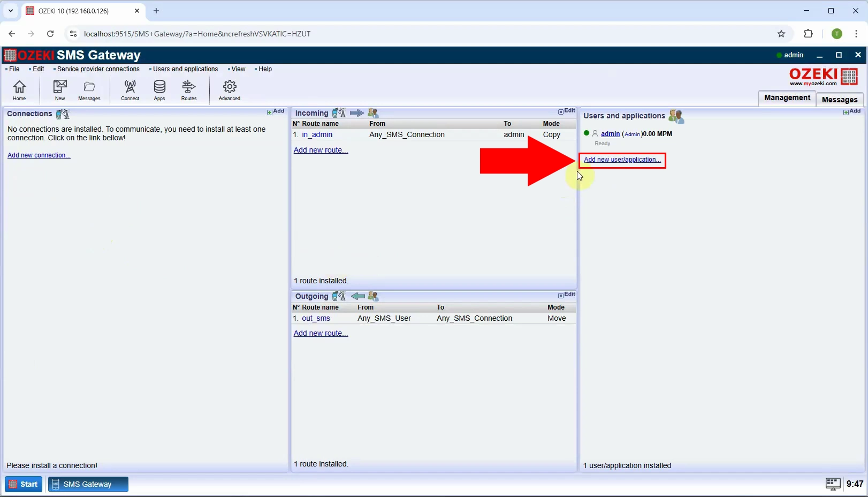Select the users icon in Incoming header
The height and width of the screenshot is (497, 868).
click(x=373, y=113)
